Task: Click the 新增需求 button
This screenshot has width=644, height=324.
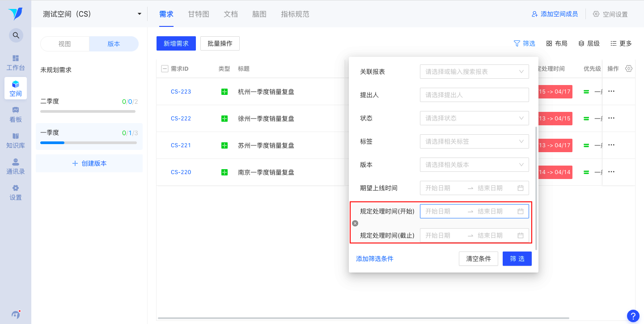Action: coord(176,43)
